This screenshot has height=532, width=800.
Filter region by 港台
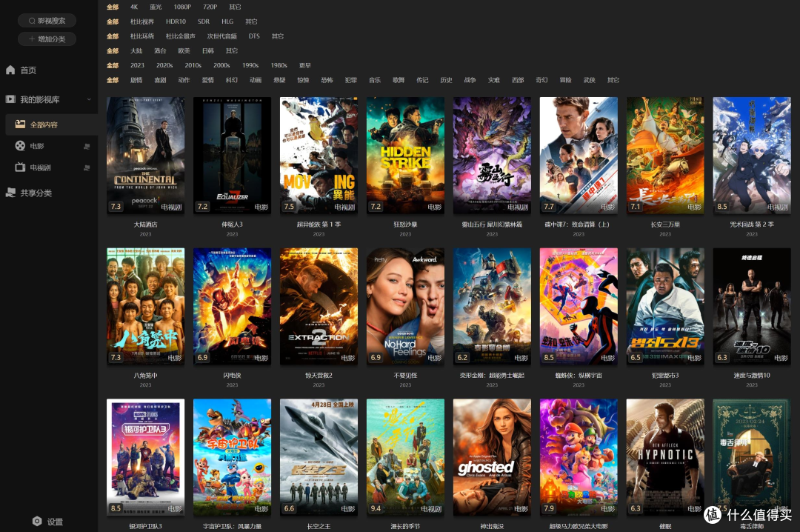(160, 51)
